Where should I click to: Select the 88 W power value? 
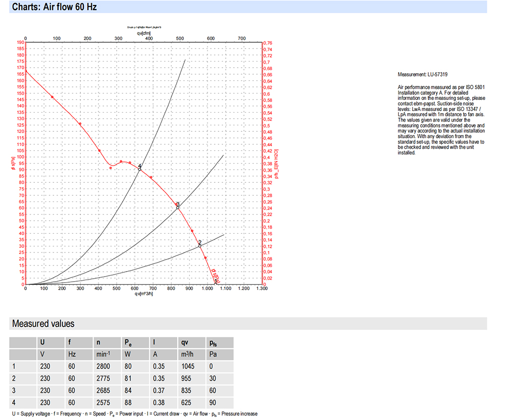[128, 402]
